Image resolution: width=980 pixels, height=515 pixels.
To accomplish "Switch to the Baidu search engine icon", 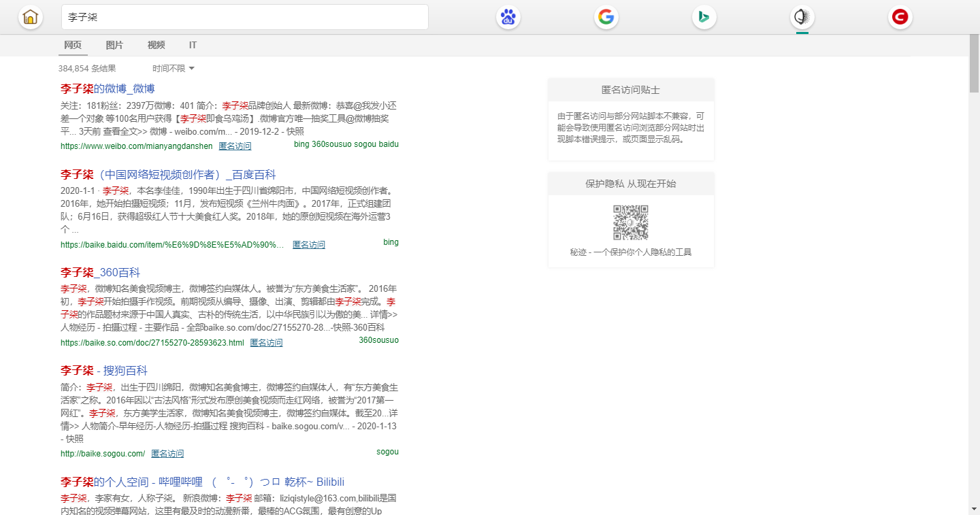I will [508, 17].
